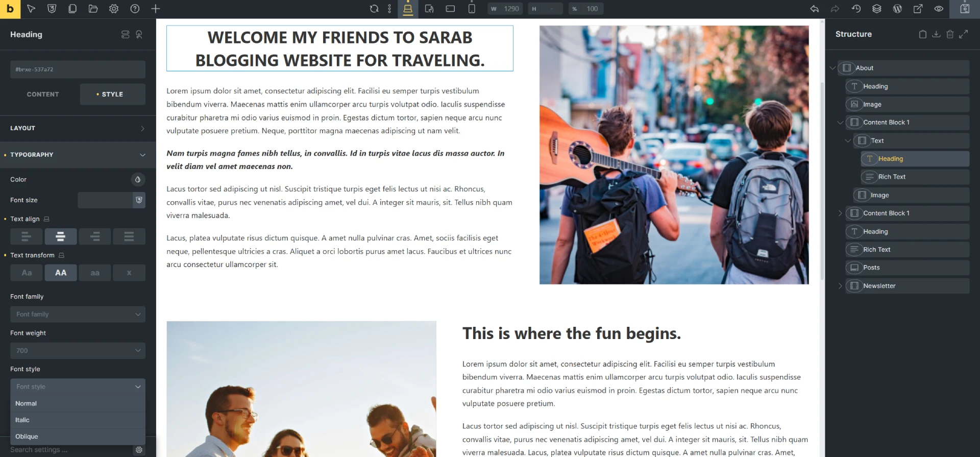Open the Font family dropdown
Screen dimensions: 980x457
(x=78, y=314)
